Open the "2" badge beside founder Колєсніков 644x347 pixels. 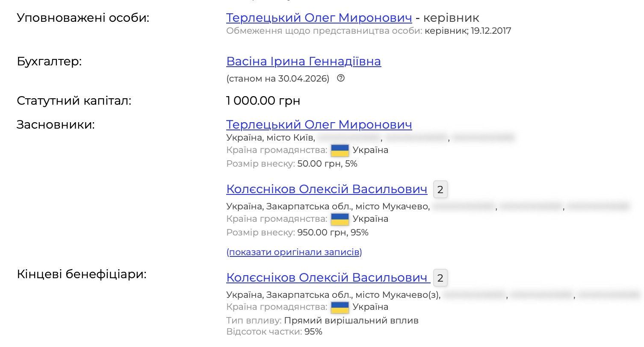[x=440, y=190]
